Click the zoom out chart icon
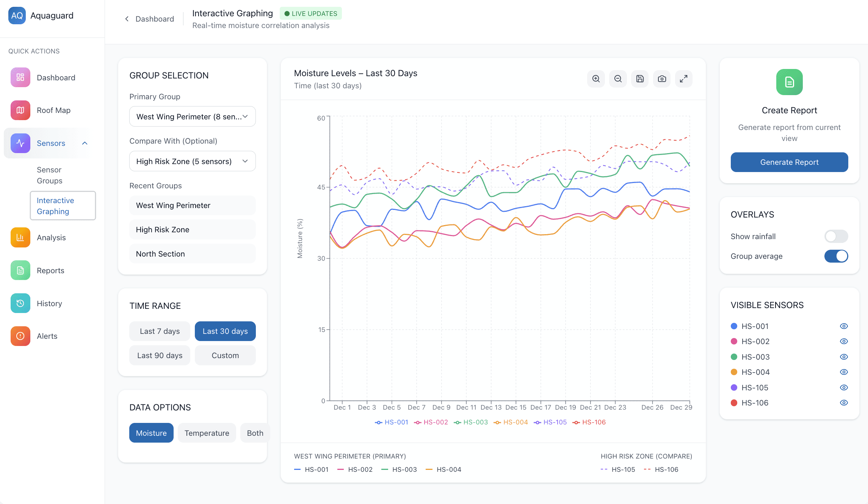The image size is (868, 504). click(618, 79)
